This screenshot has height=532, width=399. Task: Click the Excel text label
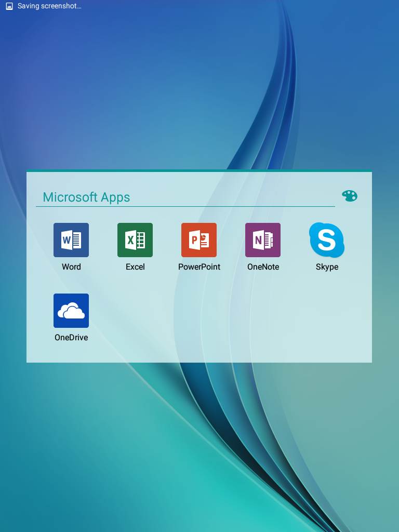[x=135, y=267]
